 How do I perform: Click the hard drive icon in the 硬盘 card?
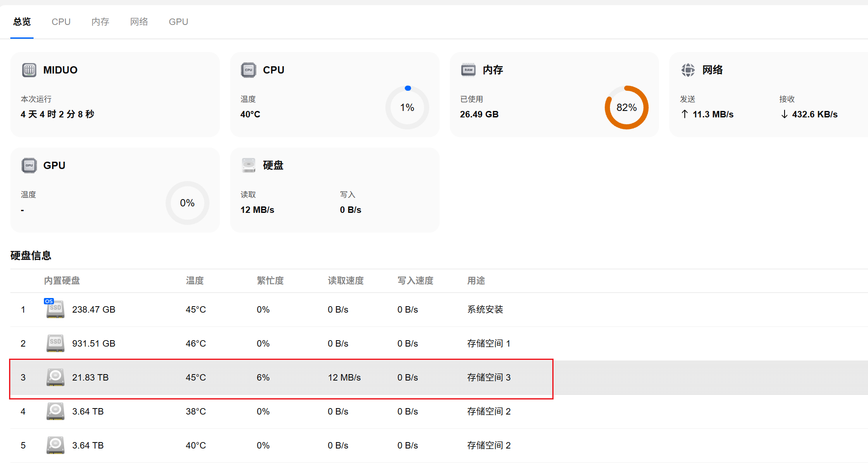[x=249, y=165]
